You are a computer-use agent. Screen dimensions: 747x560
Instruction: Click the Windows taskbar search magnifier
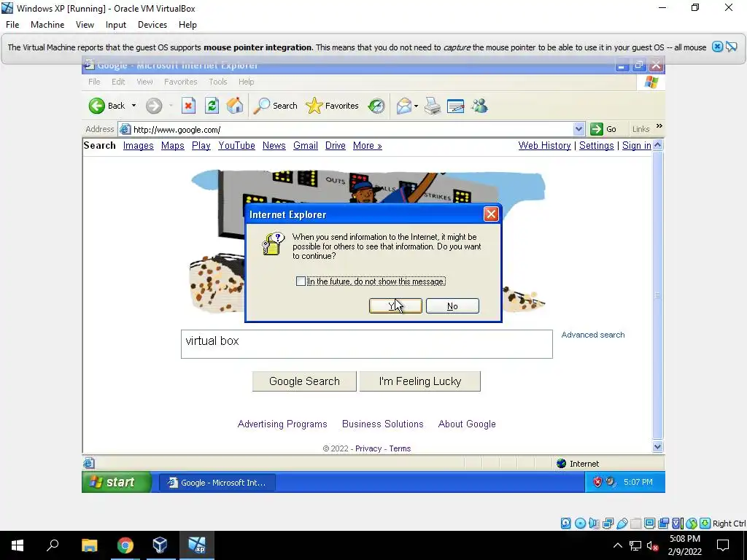(53, 545)
